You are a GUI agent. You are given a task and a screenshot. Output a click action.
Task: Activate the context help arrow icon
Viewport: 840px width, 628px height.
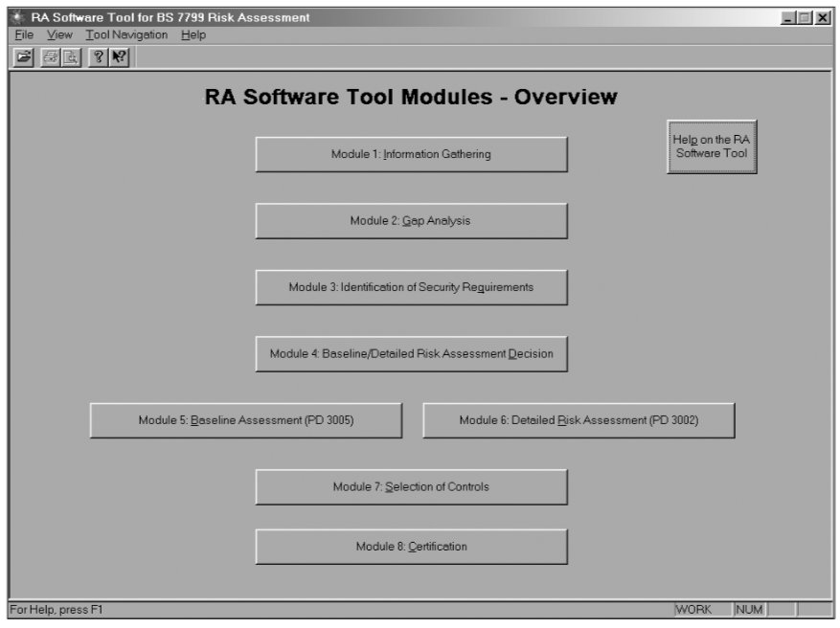coord(119,56)
